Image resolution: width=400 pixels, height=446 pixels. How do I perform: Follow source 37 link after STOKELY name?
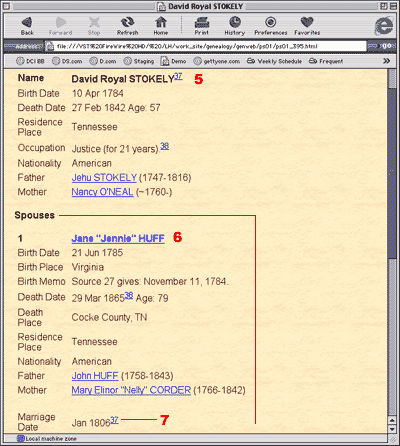pos(178,76)
